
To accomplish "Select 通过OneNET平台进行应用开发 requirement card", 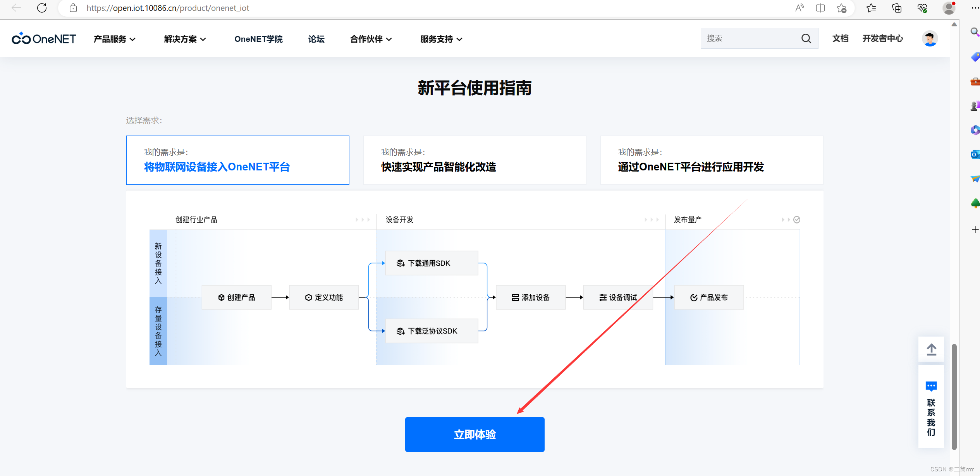I will point(712,160).
